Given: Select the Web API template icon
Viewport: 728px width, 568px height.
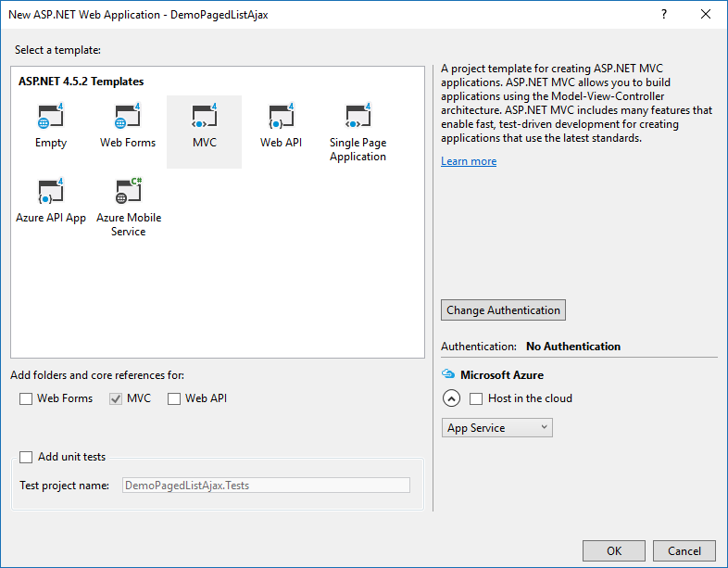Looking at the screenshot, I should (281, 116).
